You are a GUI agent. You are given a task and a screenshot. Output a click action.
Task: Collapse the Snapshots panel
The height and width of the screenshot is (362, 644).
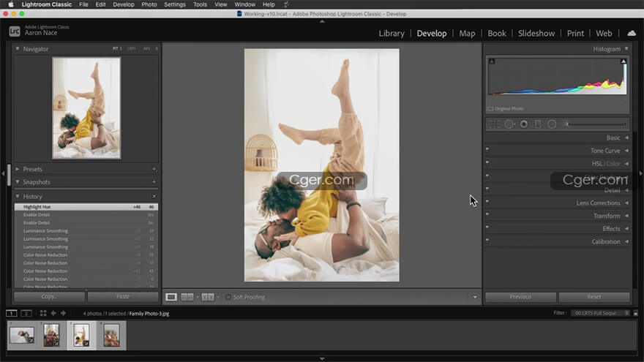tap(18, 182)
